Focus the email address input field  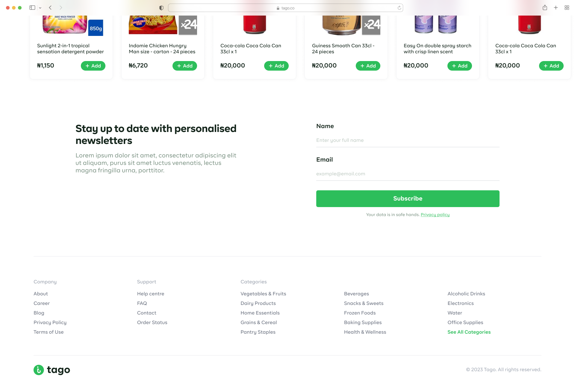coord(408,174)
